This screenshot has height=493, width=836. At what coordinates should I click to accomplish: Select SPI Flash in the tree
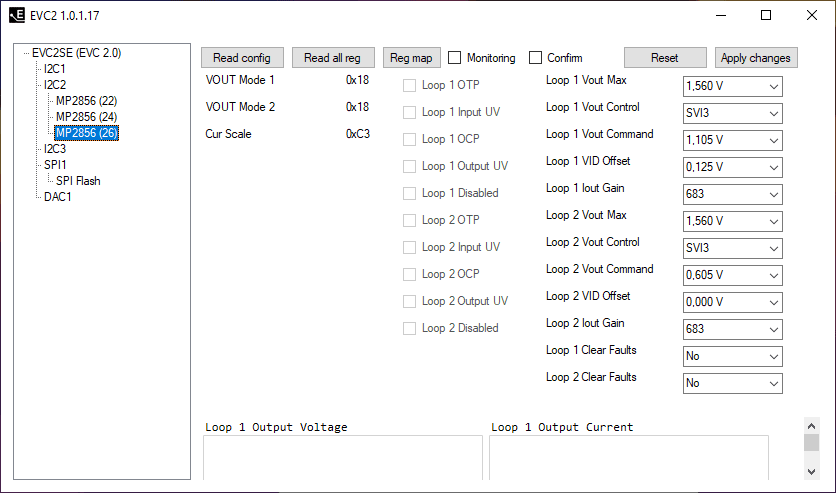[78, 181]
